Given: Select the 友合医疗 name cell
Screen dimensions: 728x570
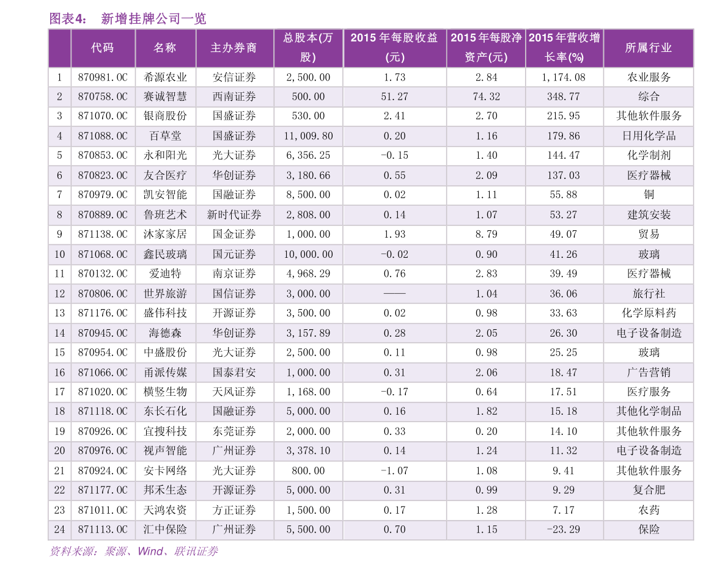Looking at the screenshot, I should point(165,175).
